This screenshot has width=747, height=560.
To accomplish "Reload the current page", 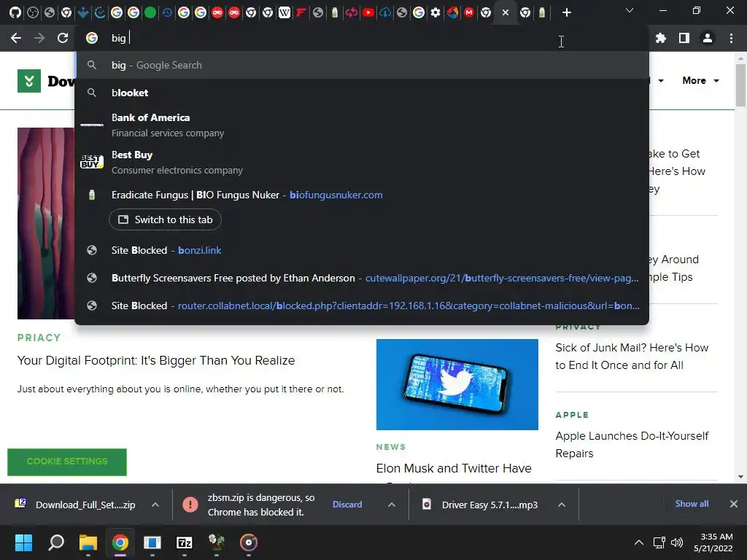I will tap(63, 38).
